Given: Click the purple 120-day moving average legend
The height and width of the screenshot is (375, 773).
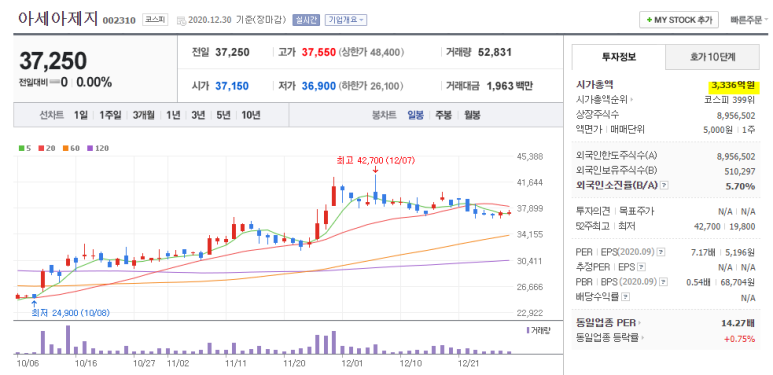Looking at the screenshot, I should click(x=98, y=148).
